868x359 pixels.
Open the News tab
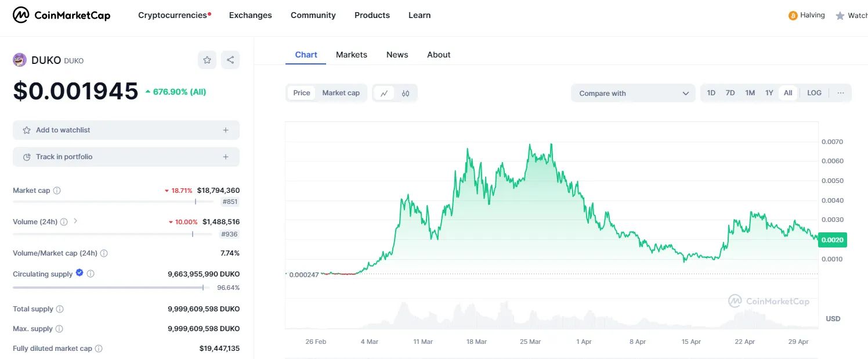[397, 55]
